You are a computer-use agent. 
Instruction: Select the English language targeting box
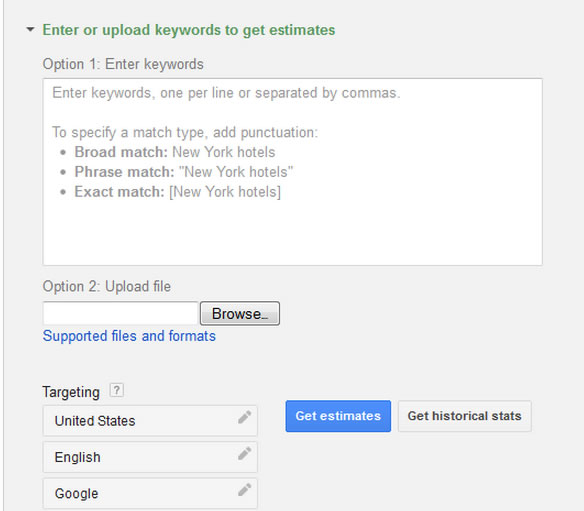tap(150, 457)
